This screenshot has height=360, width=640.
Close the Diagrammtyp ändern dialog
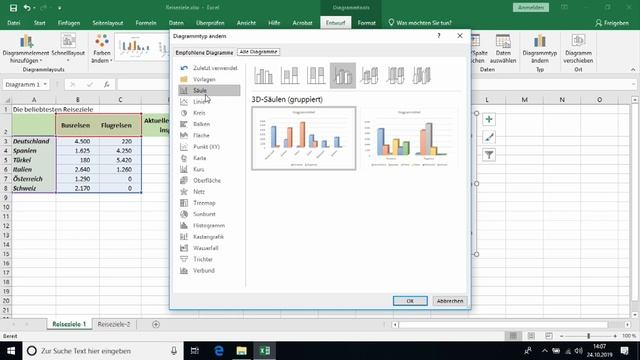pos(460,36)
